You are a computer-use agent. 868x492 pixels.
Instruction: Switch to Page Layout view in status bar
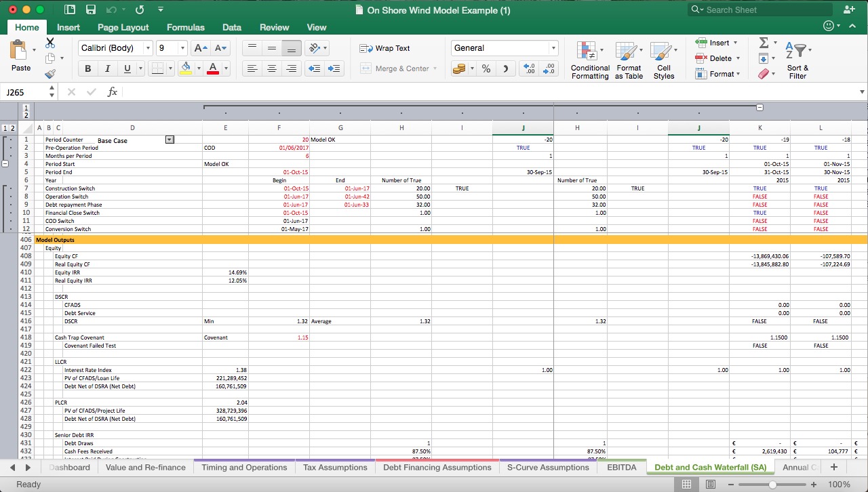pos(710,484)
